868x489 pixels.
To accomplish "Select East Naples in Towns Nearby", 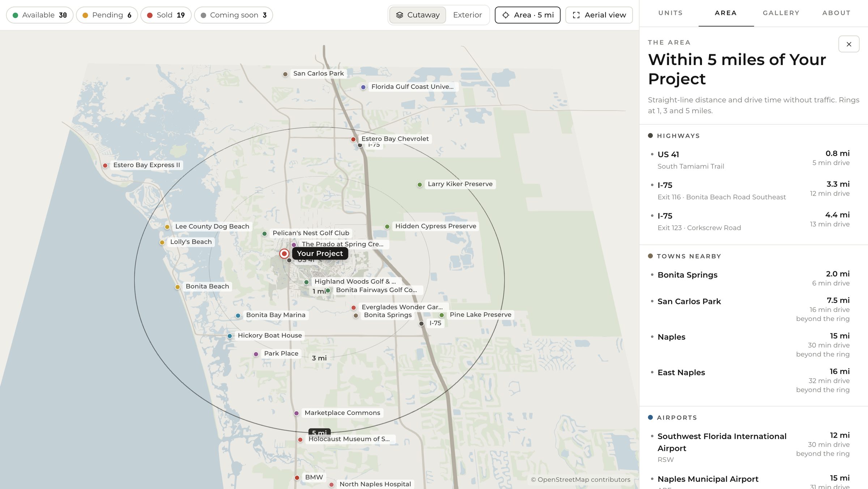I will [x=749, y=380].
